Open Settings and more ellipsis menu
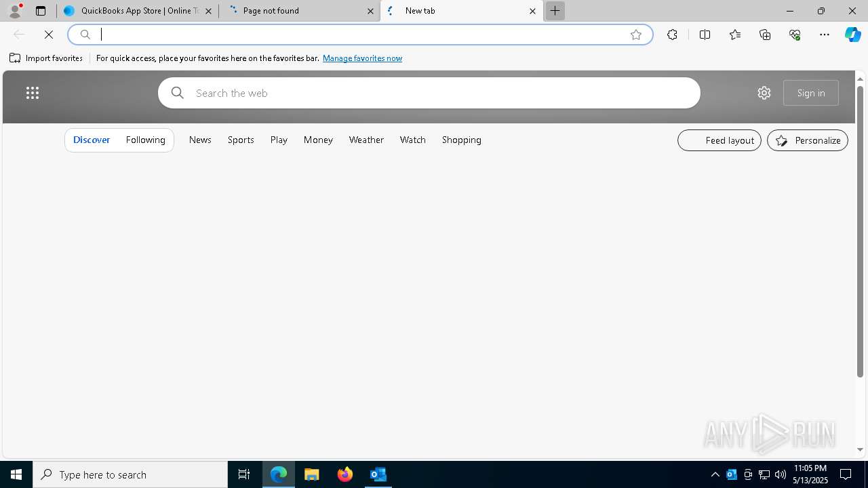Screen dimensions: 868x488 [825, 35]
